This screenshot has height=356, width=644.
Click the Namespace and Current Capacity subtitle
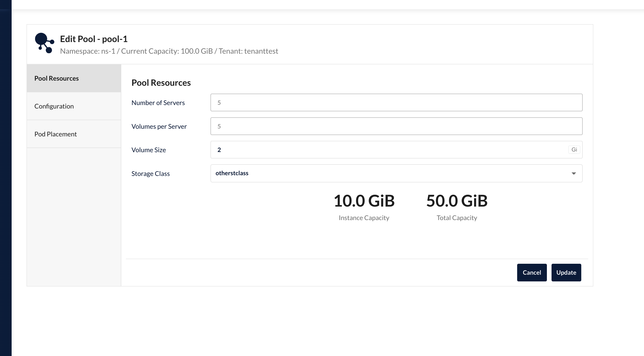(x=169, y=51)
